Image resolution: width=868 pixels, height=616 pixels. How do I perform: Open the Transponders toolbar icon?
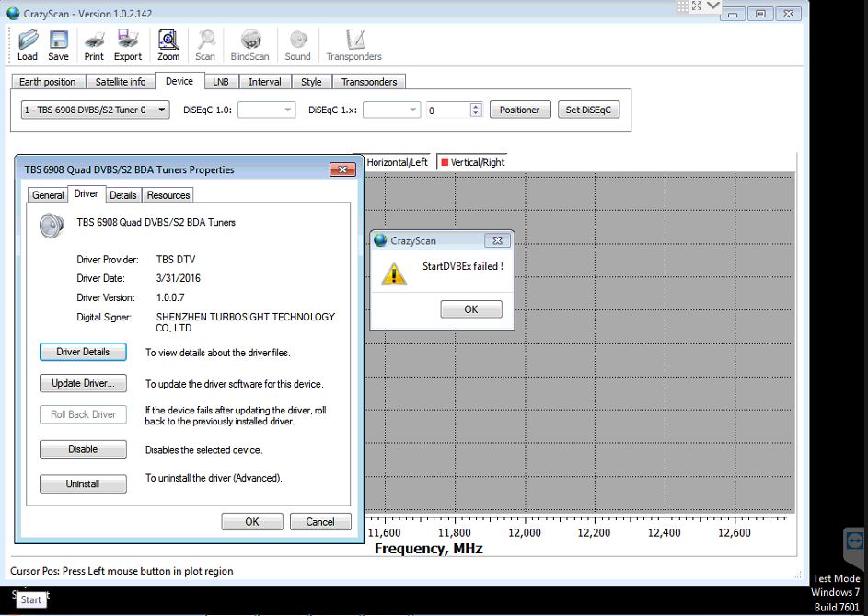click(354, 45)
